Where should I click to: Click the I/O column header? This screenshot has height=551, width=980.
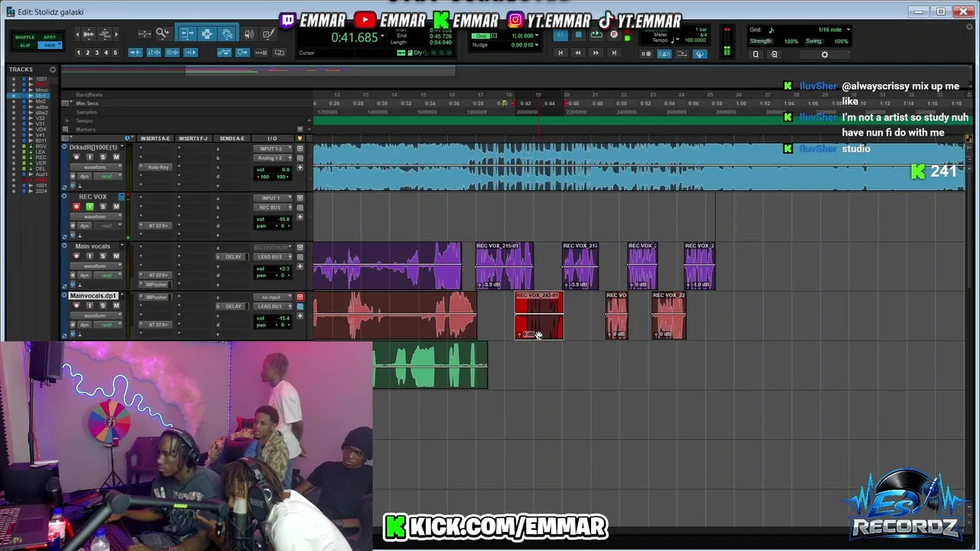tap(272, 139)
